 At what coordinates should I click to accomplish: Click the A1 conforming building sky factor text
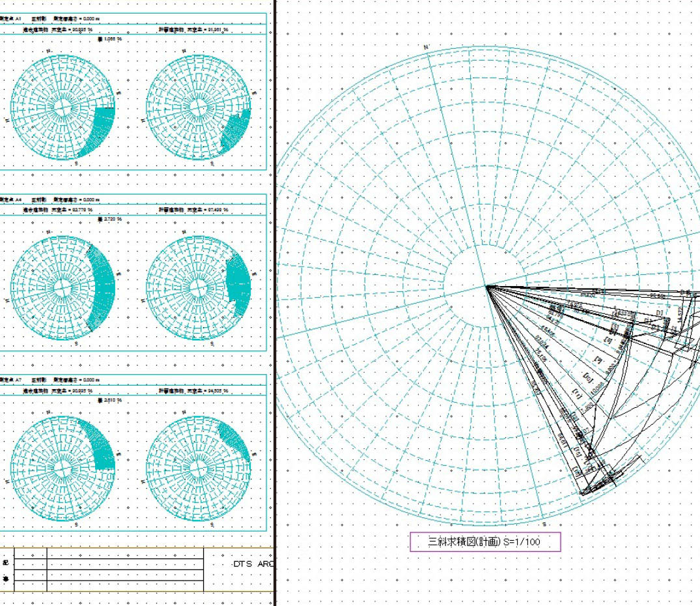[57, 29]
